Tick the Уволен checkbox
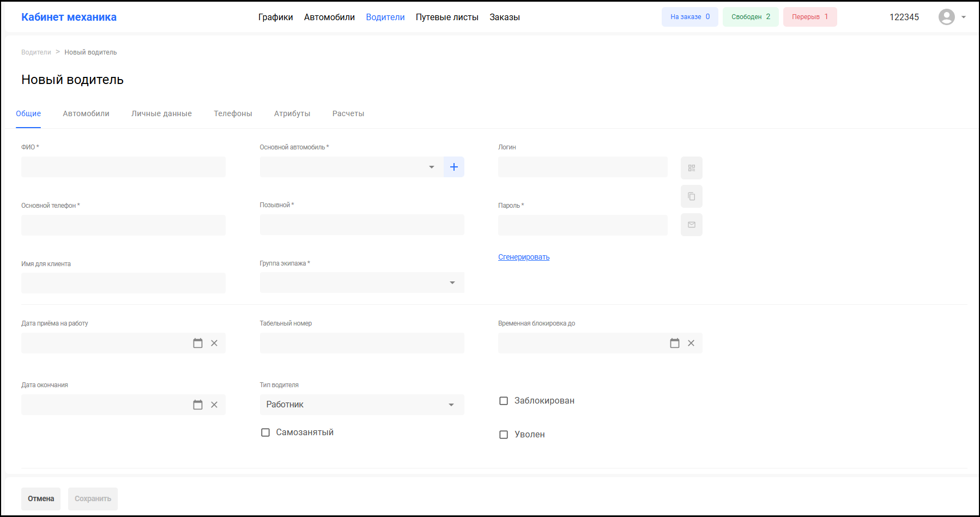The image size is (980, 517). (x=504, y=435)
